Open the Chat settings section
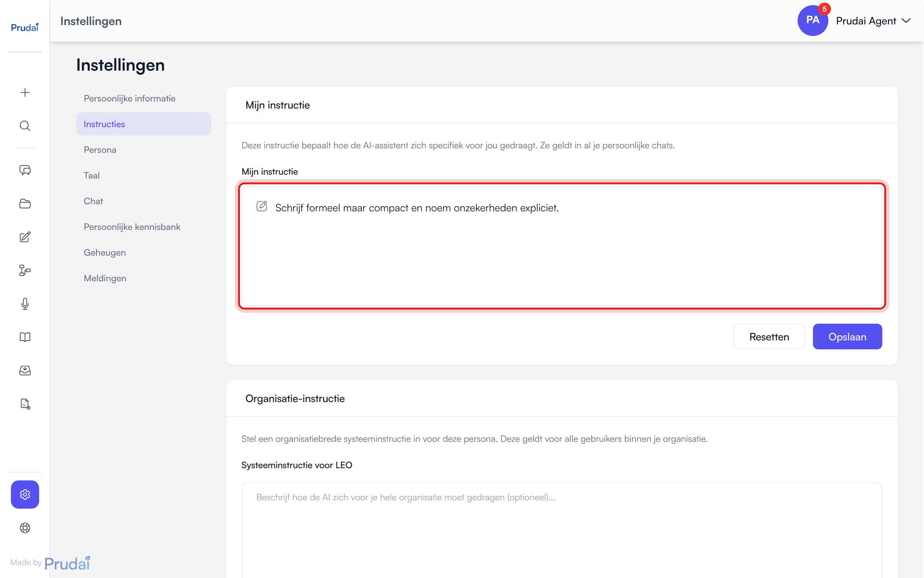The width and height of the screenshot is (924, 578). tap(143, 201)
